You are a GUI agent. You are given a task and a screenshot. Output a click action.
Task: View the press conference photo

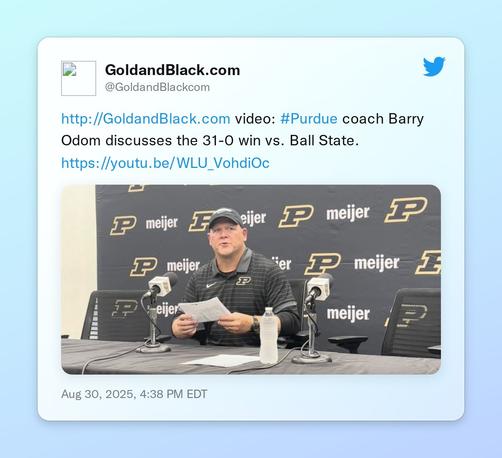251,279
